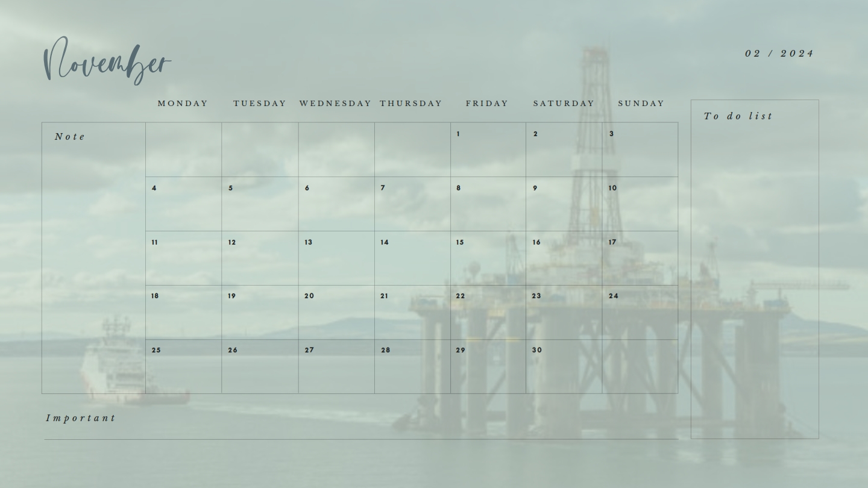868x488 pixels.
Task: Click the Note section label
Action: click(71, 136)
